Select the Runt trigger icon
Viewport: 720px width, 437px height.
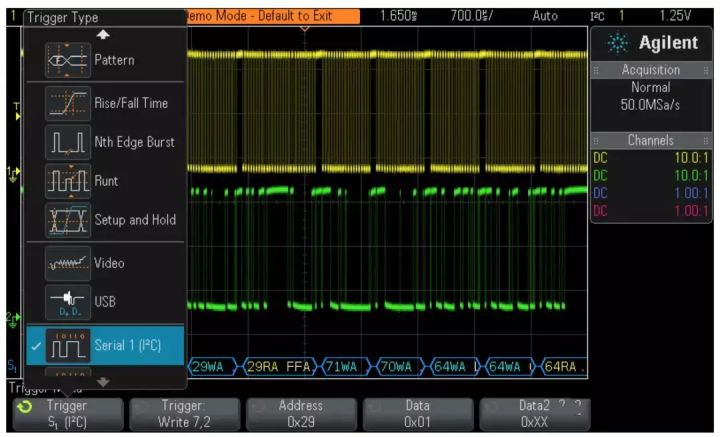68,181
